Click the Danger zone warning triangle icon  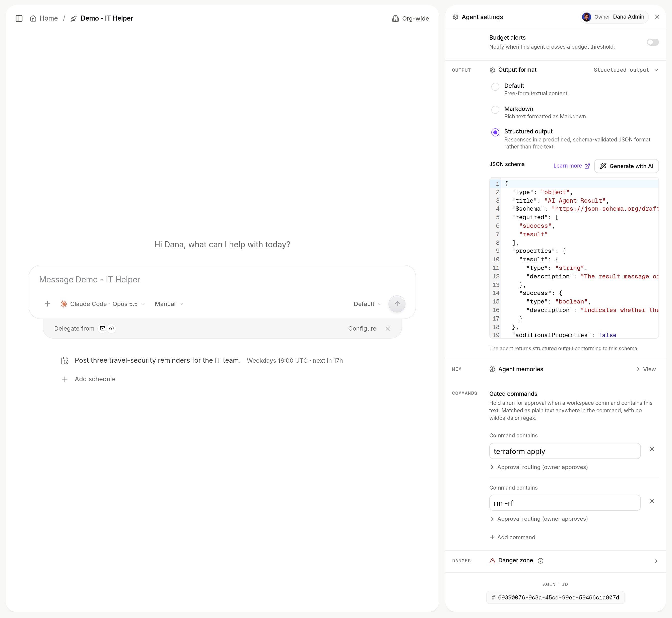[x=492, y=561]
